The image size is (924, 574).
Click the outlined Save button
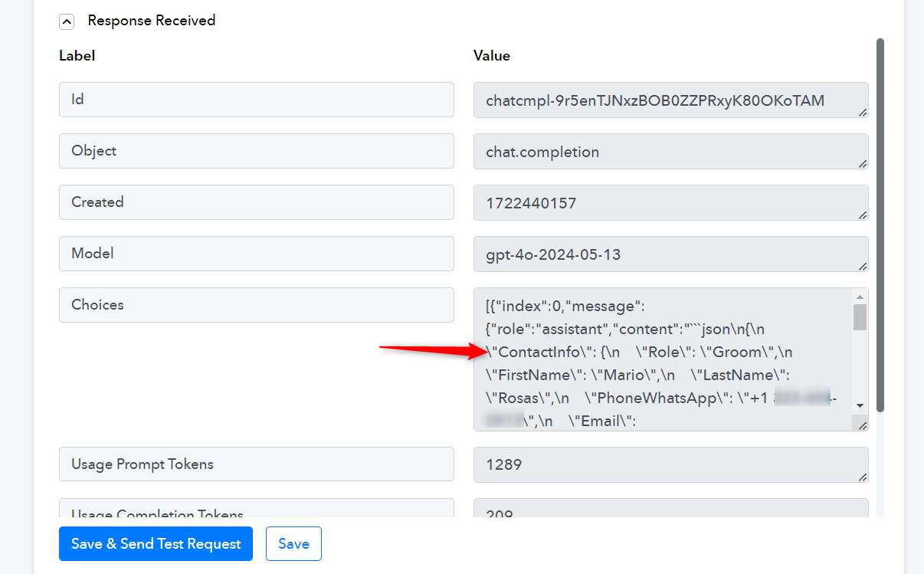[293, 544]
